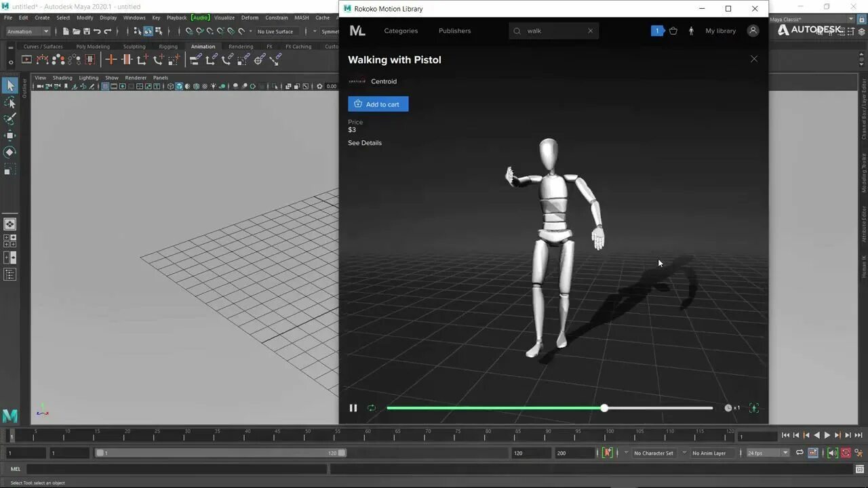Close the Walking with Pistol detail panel

[754, 59]
